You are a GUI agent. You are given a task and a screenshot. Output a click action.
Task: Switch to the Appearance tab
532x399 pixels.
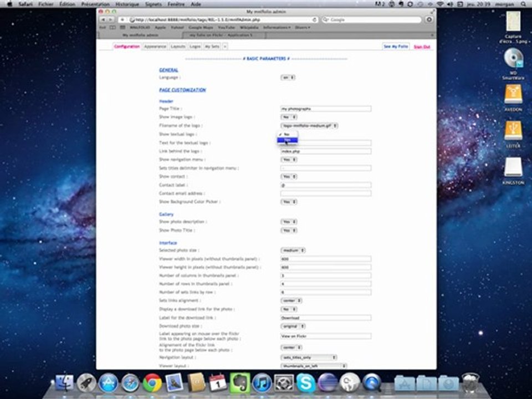click(x=155, y=47)
